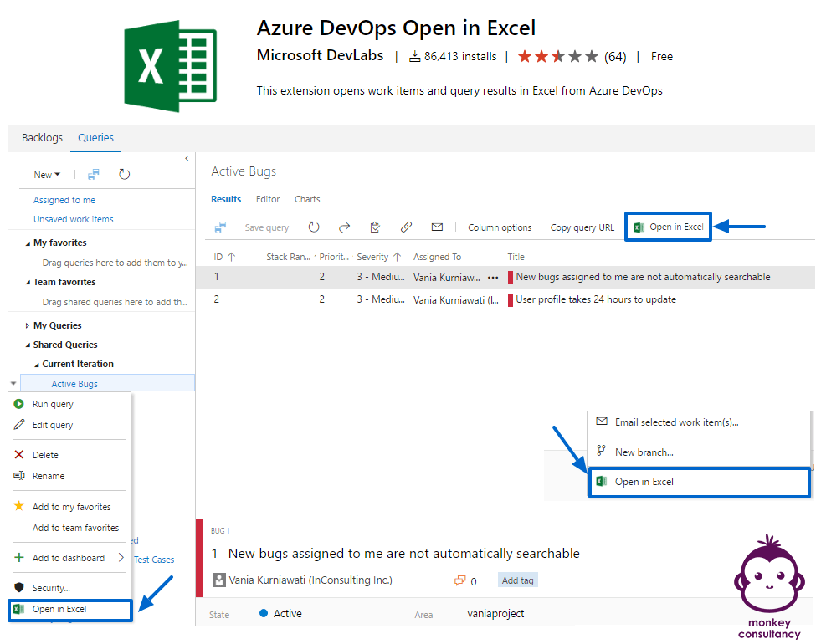This screenshot has width=821, height=644.
Task: Click Add tag on the bug details
Action: pyautogui.click(x=517, y=580)
